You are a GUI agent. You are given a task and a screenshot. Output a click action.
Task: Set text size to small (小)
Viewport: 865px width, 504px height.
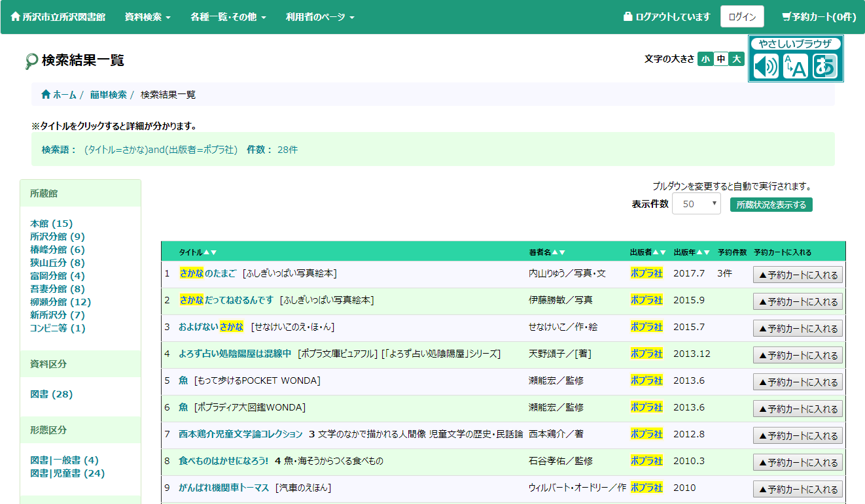705,59
